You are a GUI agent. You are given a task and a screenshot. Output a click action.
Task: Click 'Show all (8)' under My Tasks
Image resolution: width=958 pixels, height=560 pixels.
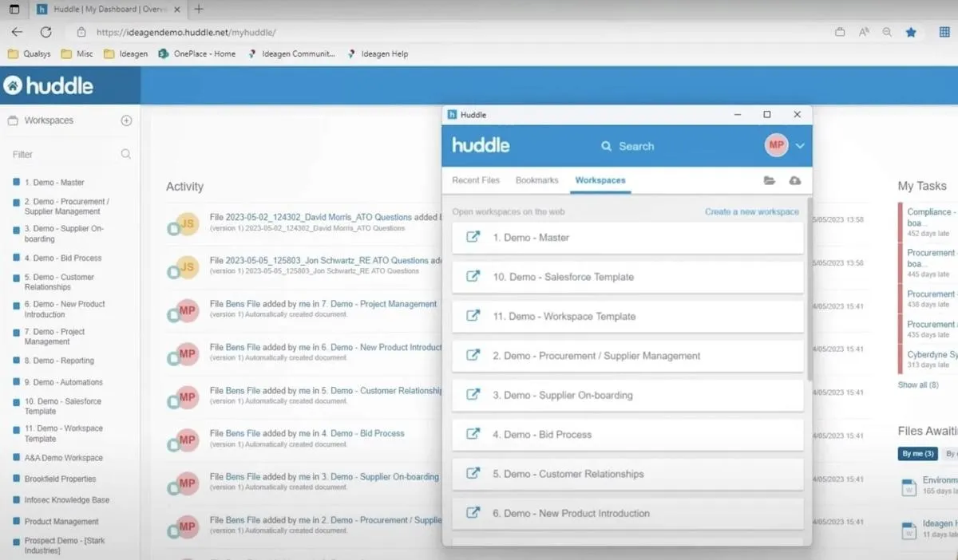pyautogui.click(x=918, y=385)
